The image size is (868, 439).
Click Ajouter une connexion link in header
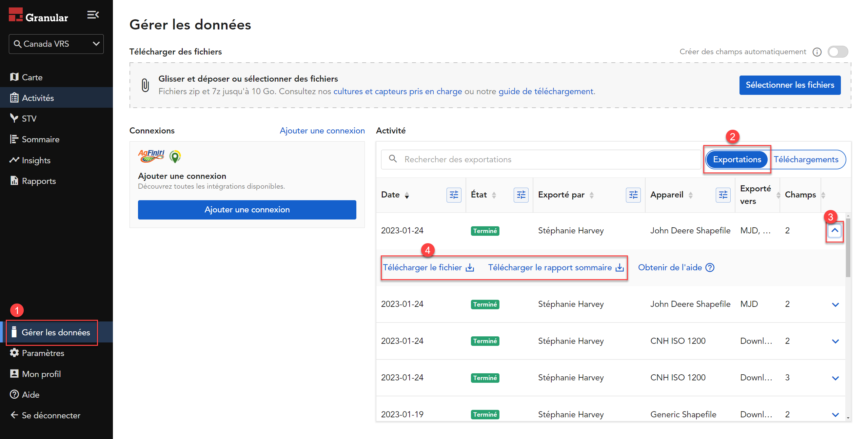coord(322,131)
